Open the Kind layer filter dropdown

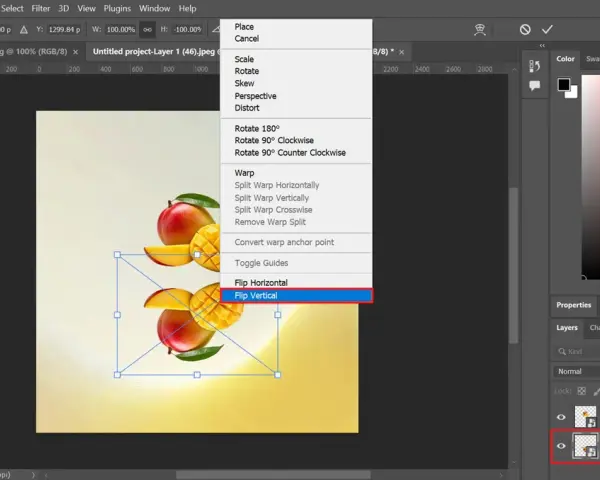click(x=578, y=351)
